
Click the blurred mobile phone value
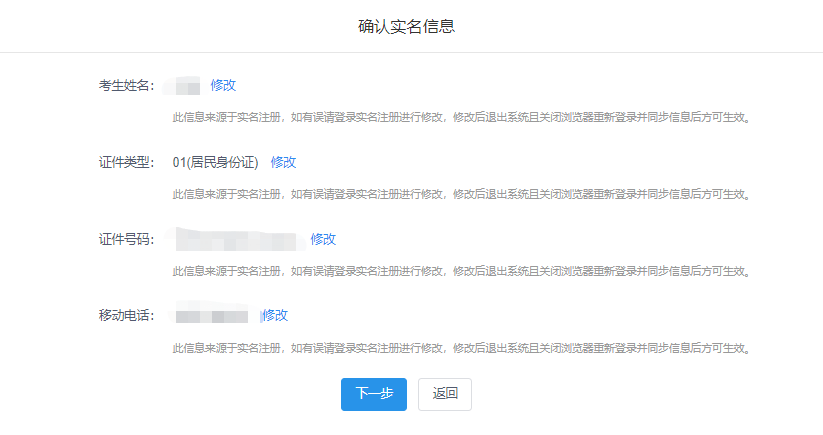point(212,316)
